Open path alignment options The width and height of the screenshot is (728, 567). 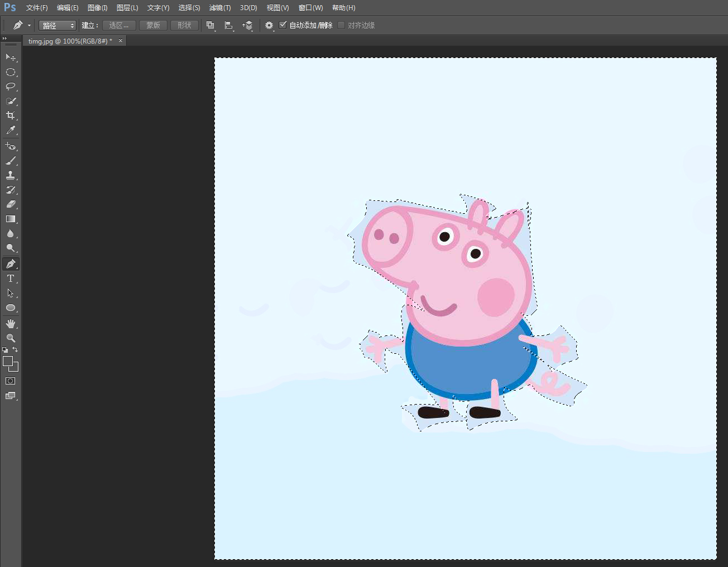(x=229, y=26)
